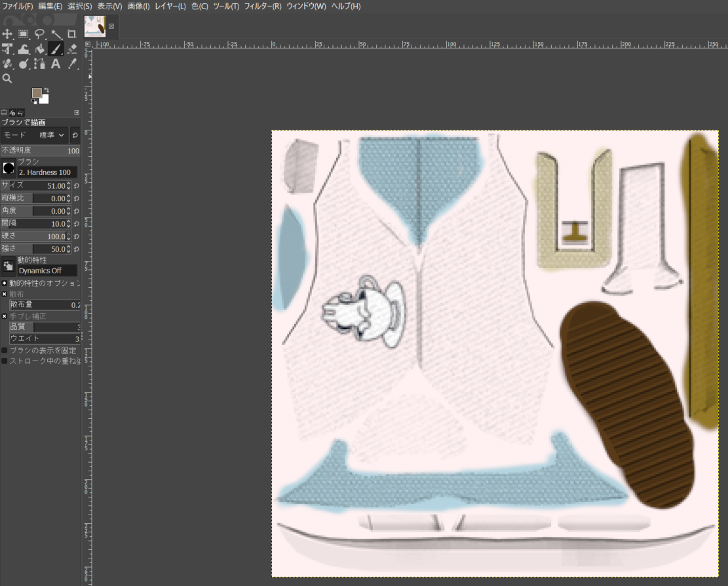Expand 動的特性のオプション section
This screenshot has width=728, height=586.
(5, 283)
